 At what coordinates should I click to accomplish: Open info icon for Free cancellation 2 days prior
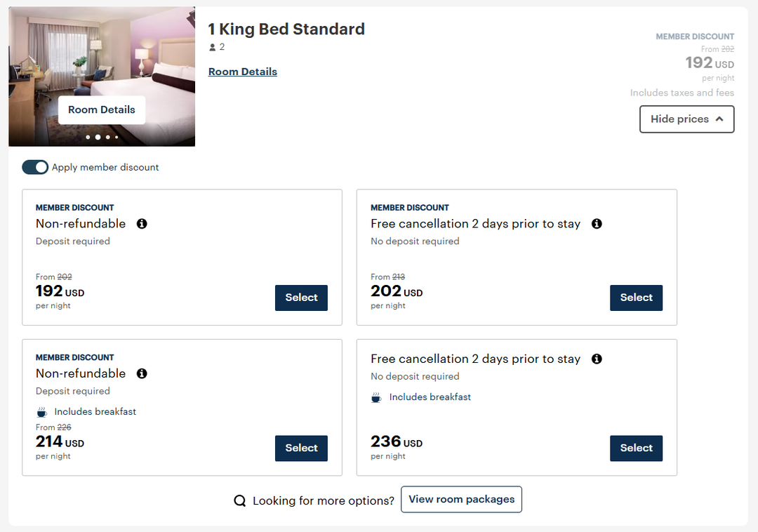[597, 223]
